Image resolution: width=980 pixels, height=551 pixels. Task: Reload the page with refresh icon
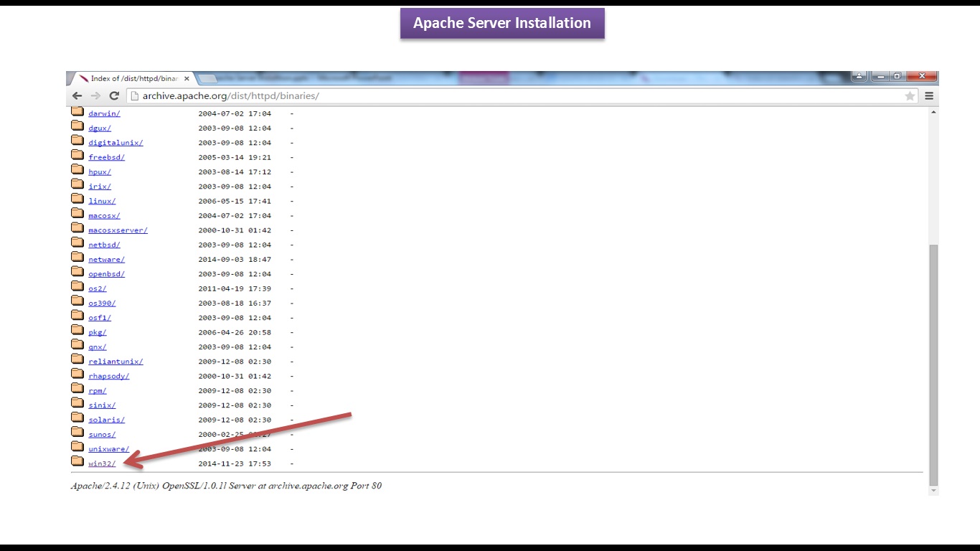click(x=114, y=95)
